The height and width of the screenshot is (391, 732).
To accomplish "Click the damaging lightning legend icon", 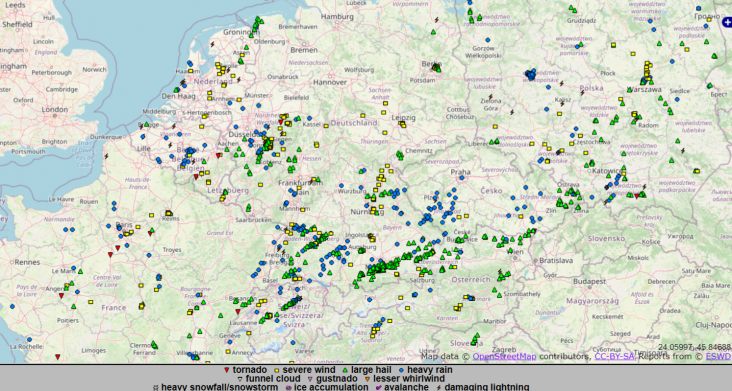I will tap(439, 387).
